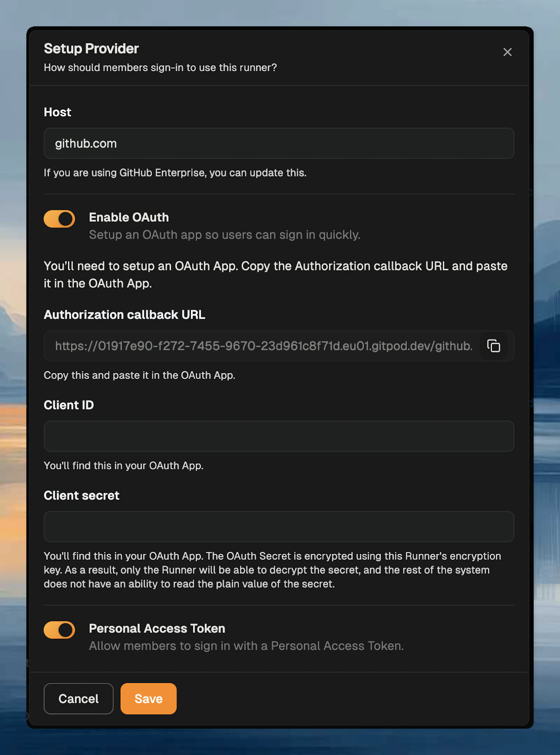Toggle the Enable OAuth switch
This screenshot has width=560, height=755.
[x=59, y=219]
